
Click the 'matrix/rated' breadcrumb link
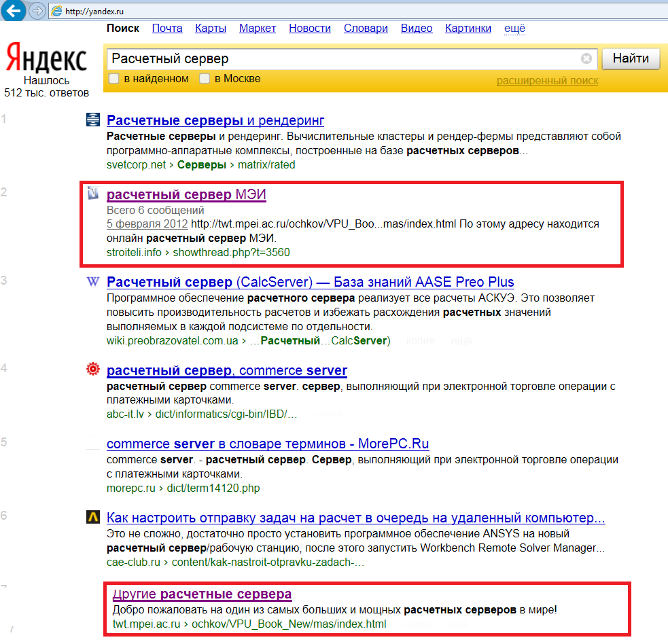266,165
